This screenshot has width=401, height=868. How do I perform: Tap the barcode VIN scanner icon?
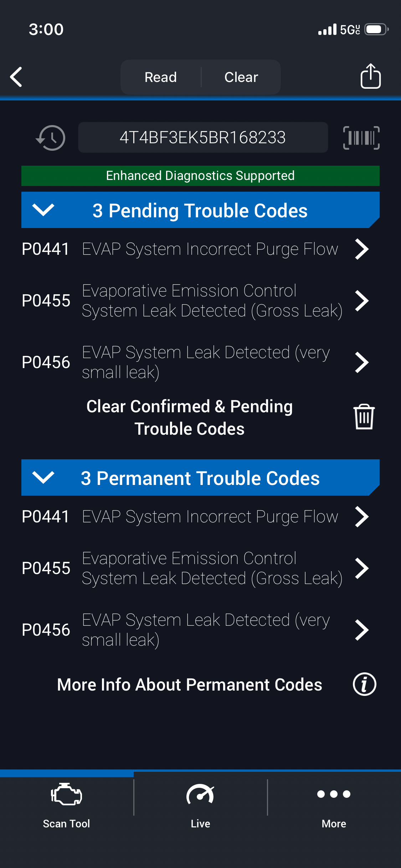point(361,138)
